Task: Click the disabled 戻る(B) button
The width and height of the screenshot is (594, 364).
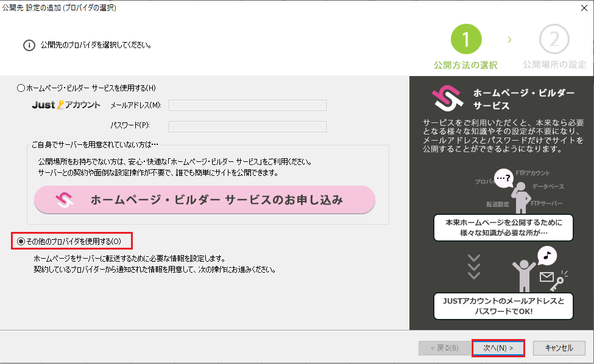Action: 444,348
